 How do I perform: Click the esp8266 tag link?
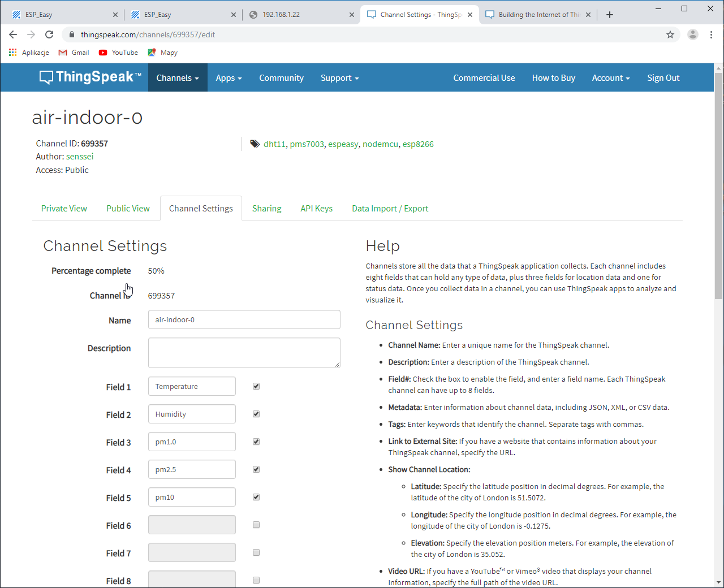click(418, 144)
